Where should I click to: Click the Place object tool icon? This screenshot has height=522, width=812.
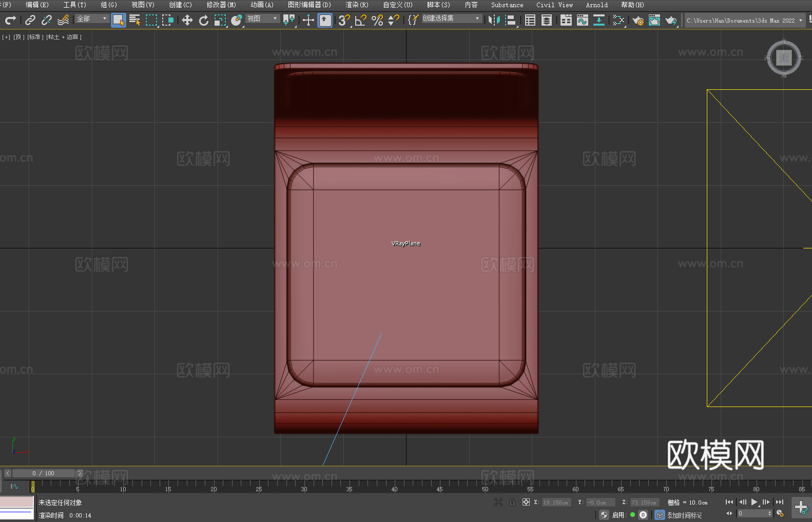point(237,20)
